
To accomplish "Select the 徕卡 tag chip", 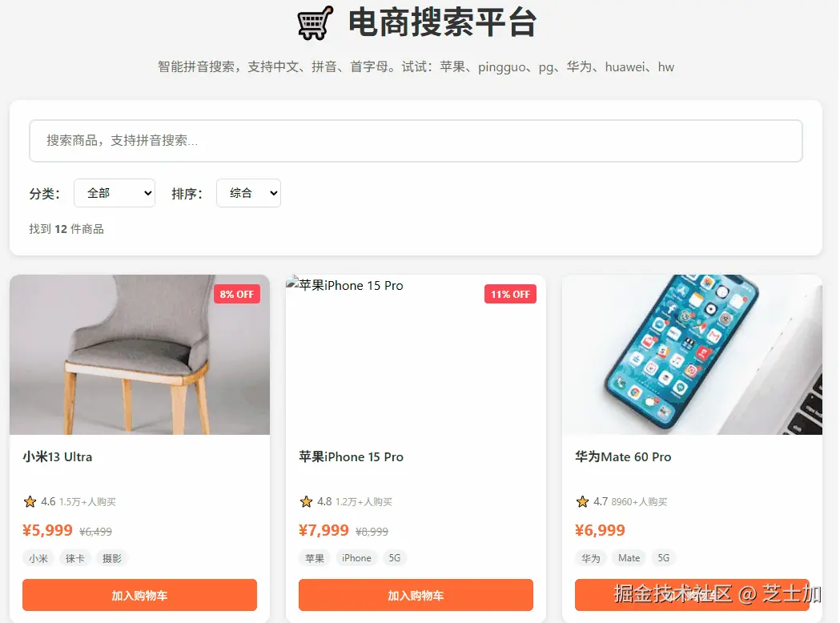I will tap(75, 558).
